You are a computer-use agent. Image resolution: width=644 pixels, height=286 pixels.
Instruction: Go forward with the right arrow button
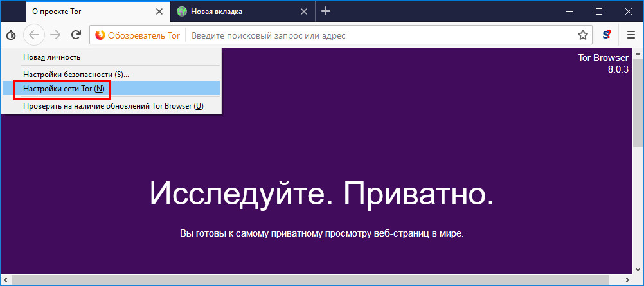[x=55, y=35]
